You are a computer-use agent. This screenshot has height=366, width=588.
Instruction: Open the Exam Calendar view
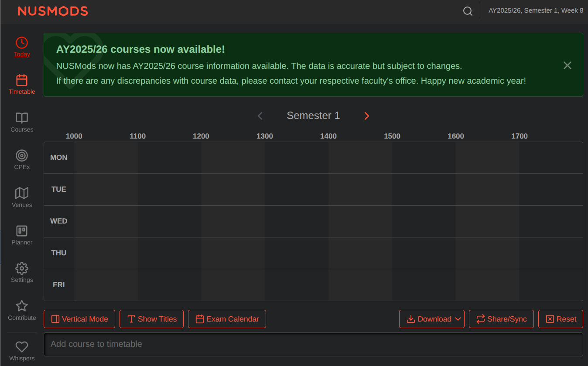pyautogui.click(x=227, y=319)
